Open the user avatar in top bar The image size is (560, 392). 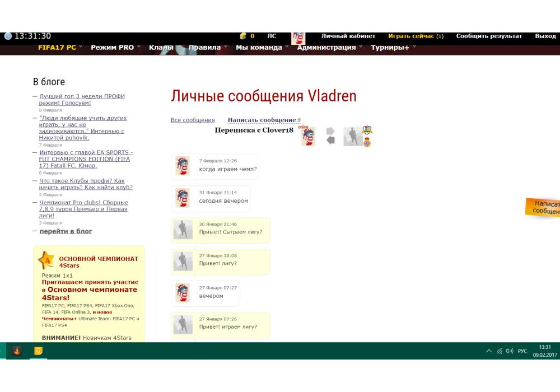point(298,38)
